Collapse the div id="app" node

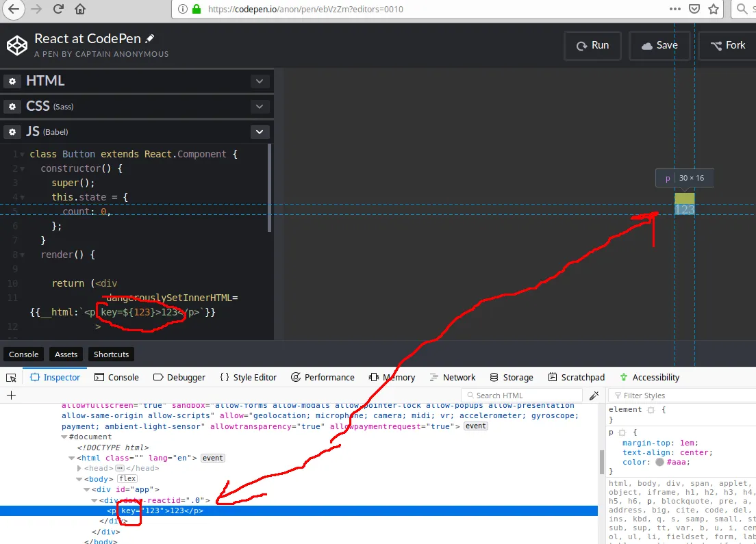[x=87, y=489]
